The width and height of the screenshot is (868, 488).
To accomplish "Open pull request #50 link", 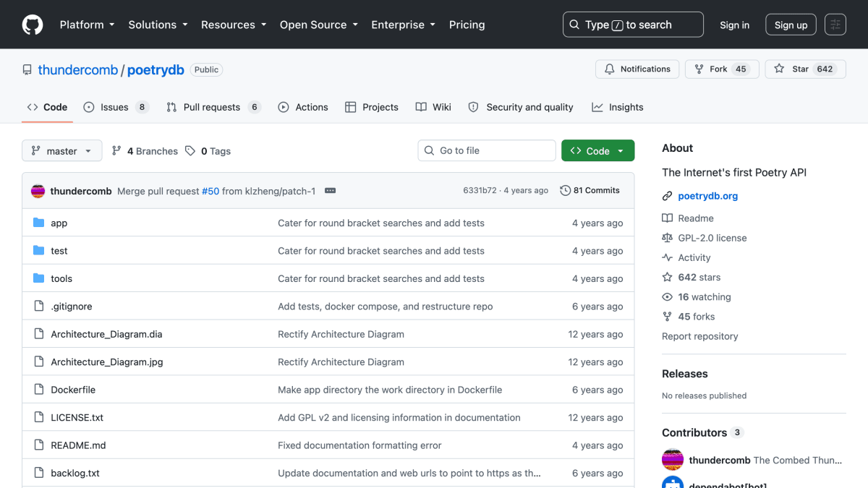I will coord(210,191).
